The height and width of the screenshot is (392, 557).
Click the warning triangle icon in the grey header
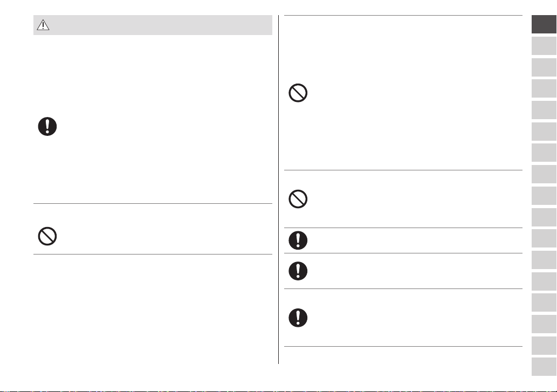point(43,25)
